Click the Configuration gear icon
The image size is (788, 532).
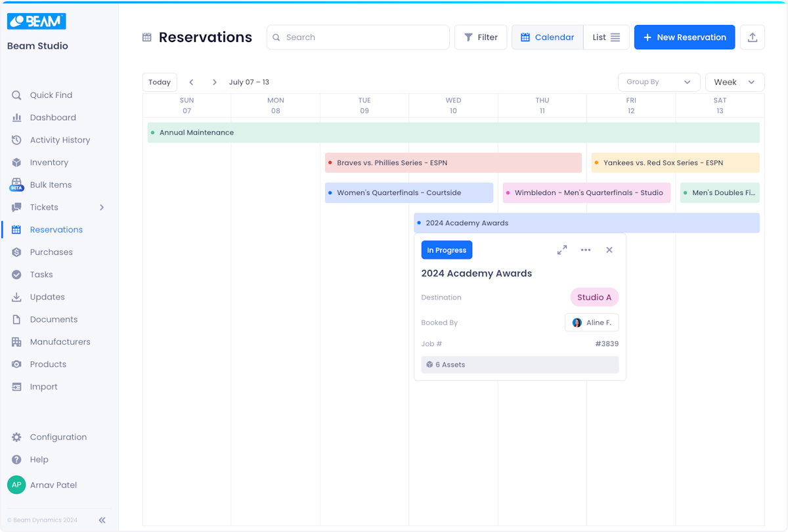pos(16,437)
